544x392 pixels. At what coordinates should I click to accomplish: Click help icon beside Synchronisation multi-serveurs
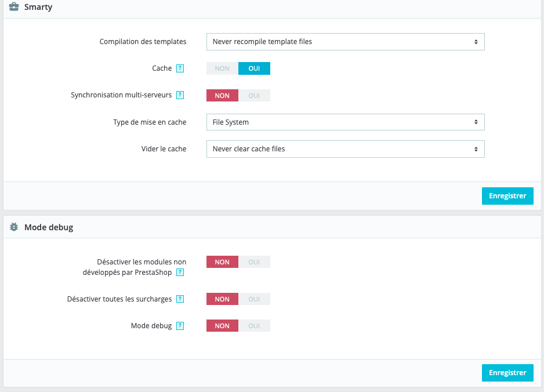point(180,95)
